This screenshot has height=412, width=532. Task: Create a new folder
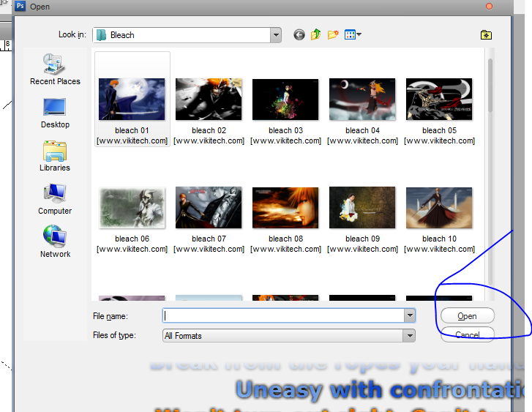click(333, 34)
